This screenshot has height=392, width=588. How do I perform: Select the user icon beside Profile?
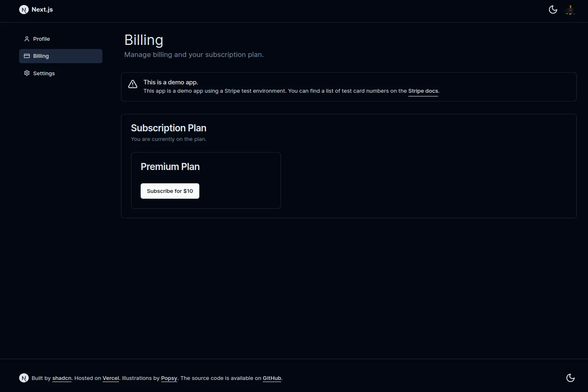coord(27,39)
